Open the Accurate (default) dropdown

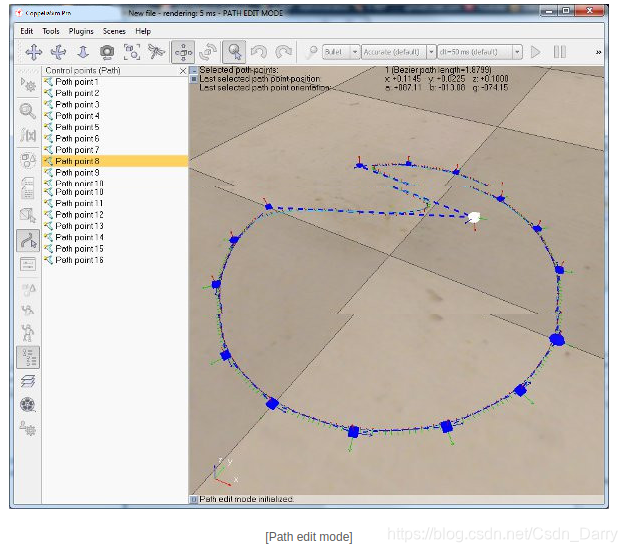pos(398,52)
